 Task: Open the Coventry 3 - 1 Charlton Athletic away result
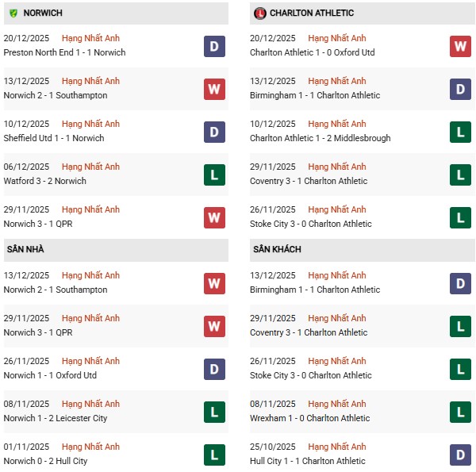point(309,332)
